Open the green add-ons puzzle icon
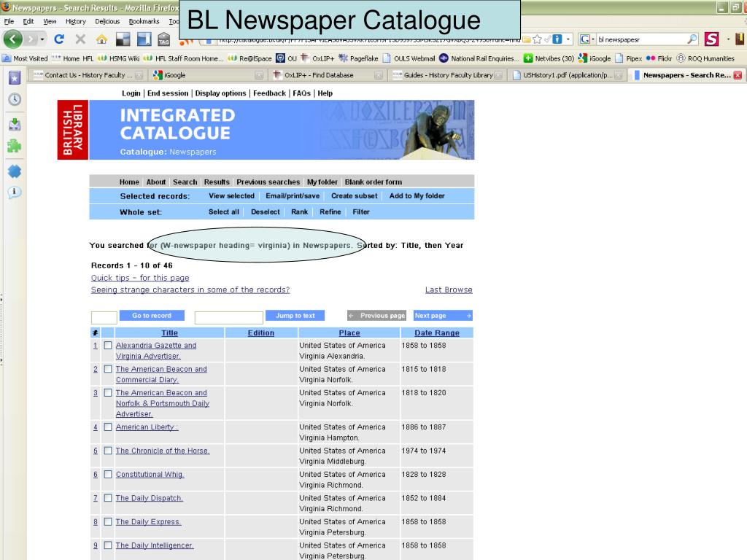 point(15,147)
